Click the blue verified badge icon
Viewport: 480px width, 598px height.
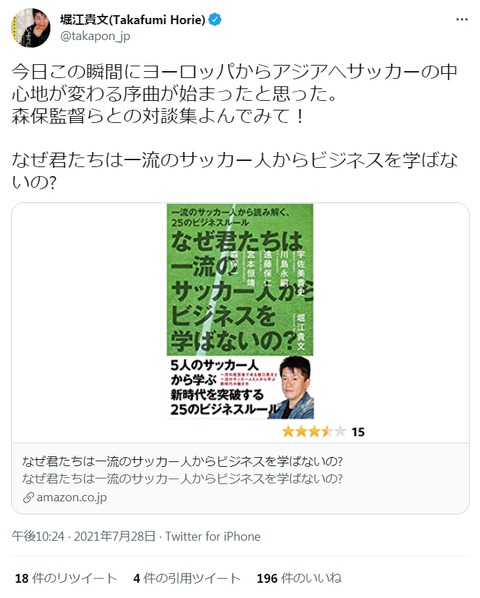point(216,19)
